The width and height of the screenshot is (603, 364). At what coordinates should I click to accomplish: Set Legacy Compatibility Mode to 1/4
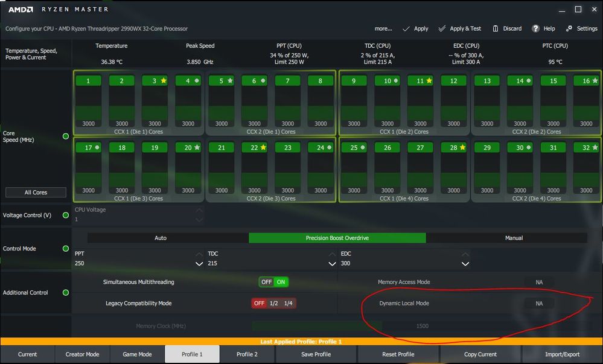pos(289,303)
